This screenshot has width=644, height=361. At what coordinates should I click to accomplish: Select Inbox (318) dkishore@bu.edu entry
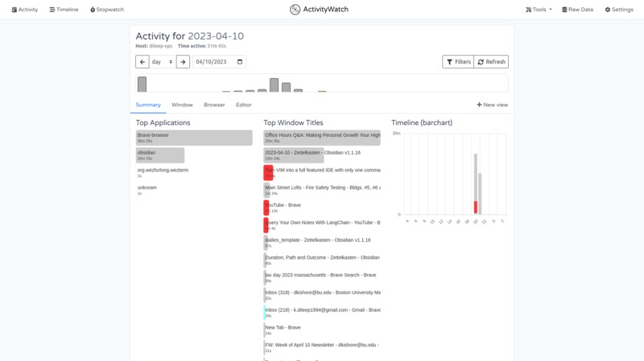click(x=322, y=295)
